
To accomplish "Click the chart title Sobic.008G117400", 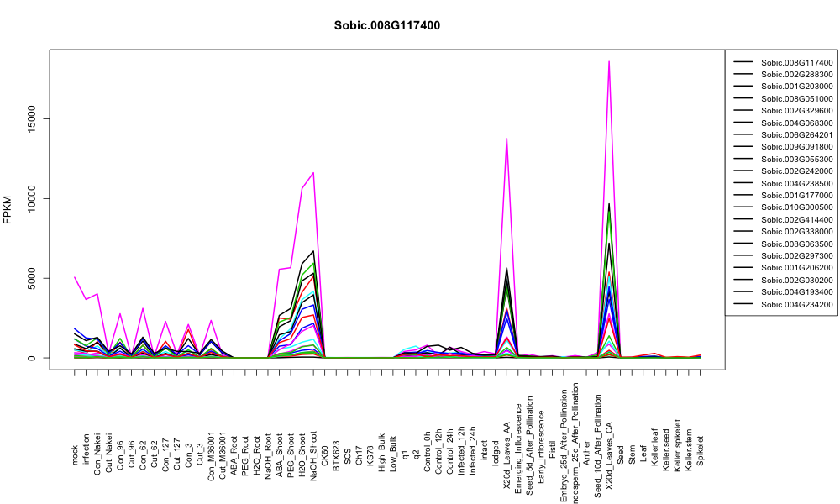I will click(386, 26).
